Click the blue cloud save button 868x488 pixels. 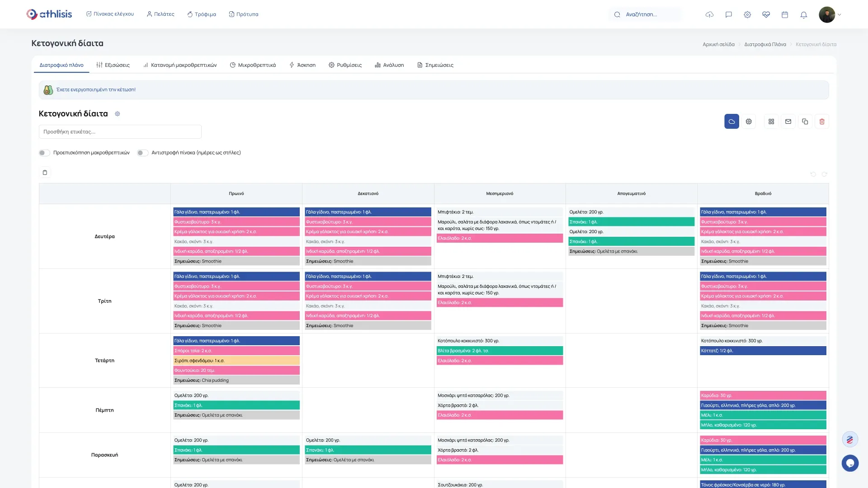(731, 122)
